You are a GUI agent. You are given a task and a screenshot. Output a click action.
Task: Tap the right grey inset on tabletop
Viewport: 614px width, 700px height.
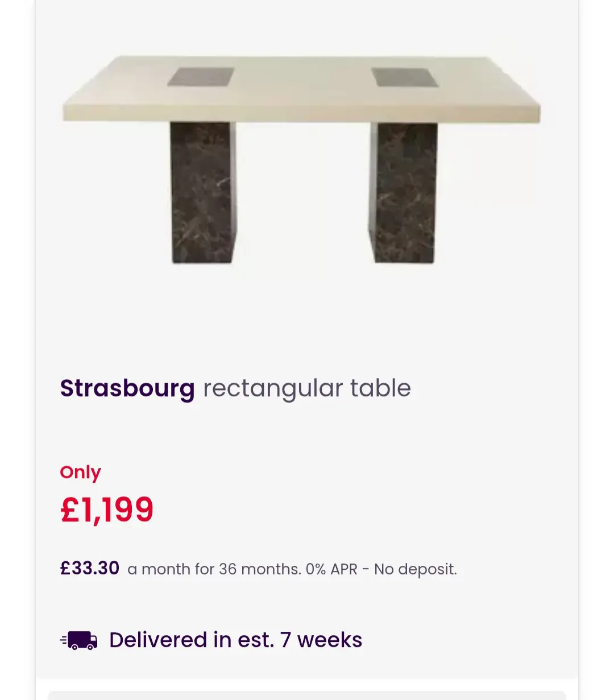pos(404,77)
